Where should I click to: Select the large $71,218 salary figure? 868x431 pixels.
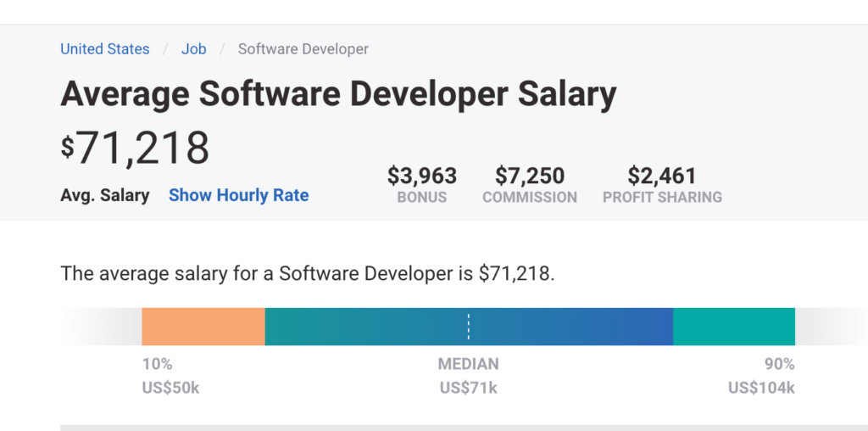(x=135, y=148)
